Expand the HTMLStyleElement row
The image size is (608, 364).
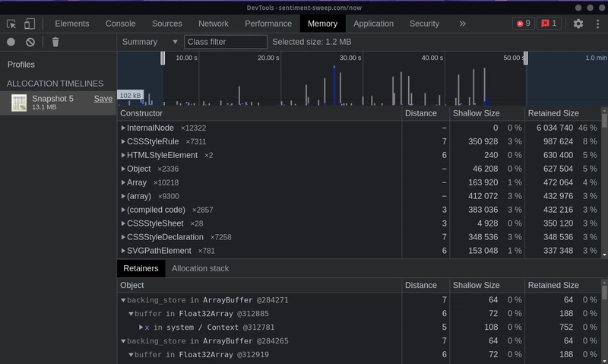[x=123, y=155]
